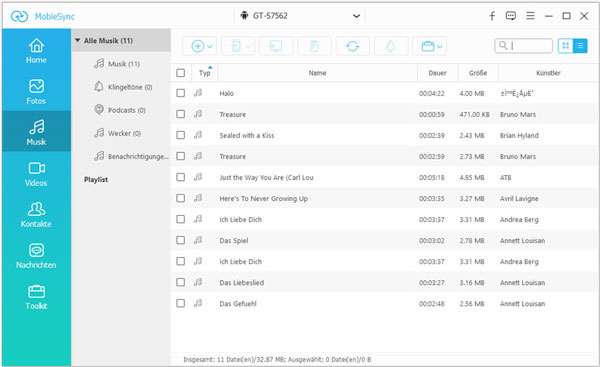Switch to grid view

(x=565, y=46)
